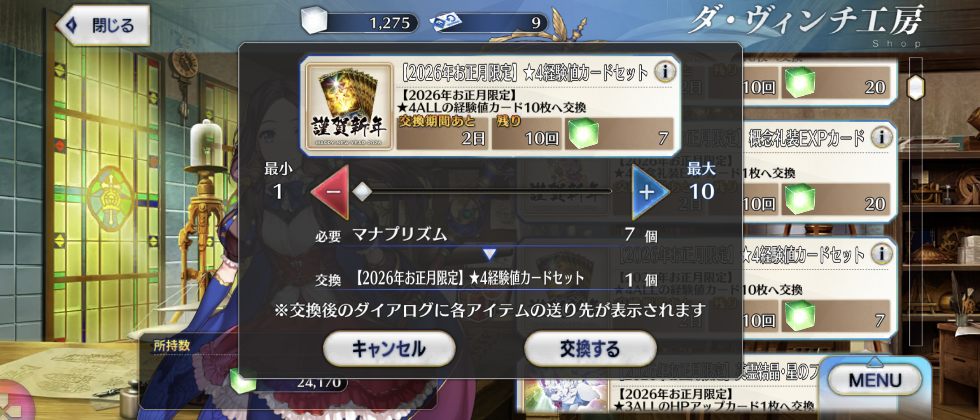Tap the mana prism cube icon at top

[x=314, y=19]
